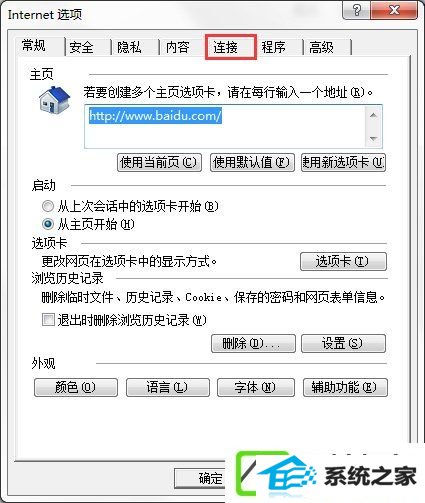
Task: Open the 颜色(O) appearance button
Action: pyautogui.click(x=76, y=387)
